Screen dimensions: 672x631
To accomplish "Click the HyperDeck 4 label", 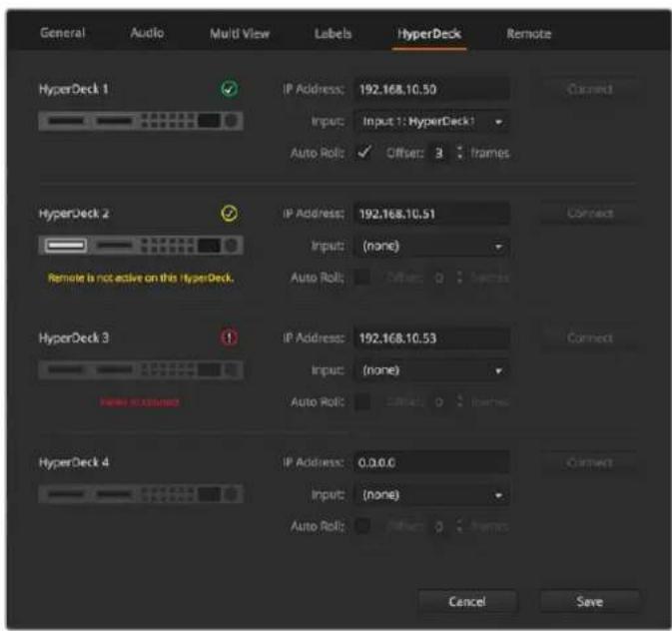I will (x=74, y=462).
